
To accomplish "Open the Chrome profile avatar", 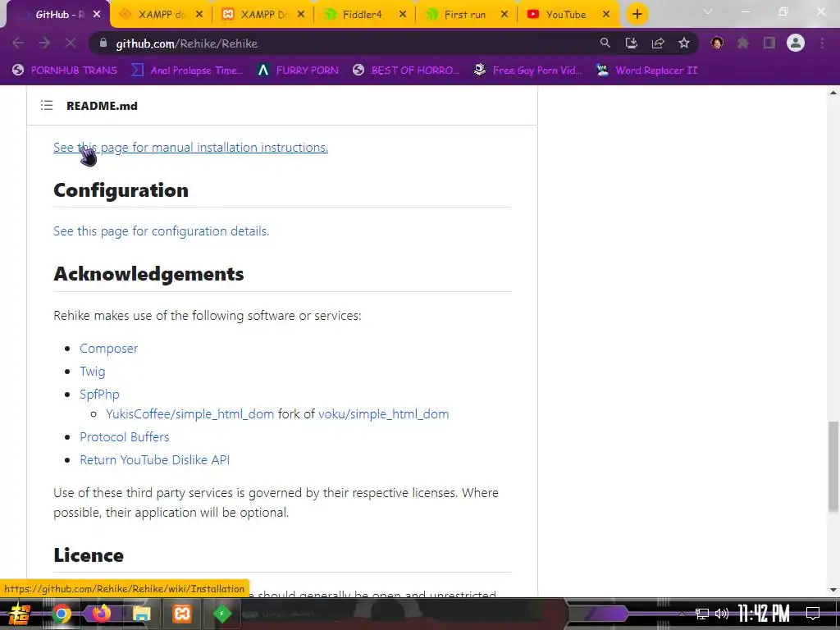I will [796, 43].
